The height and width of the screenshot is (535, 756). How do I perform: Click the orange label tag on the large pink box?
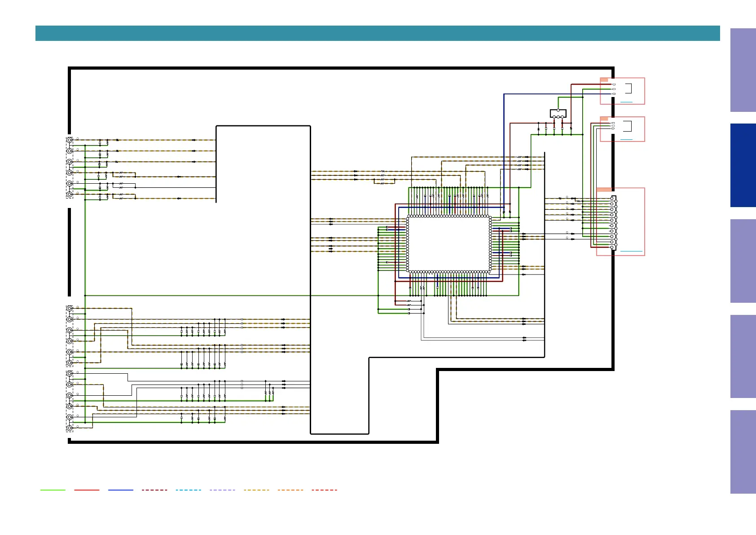[604, 190]
